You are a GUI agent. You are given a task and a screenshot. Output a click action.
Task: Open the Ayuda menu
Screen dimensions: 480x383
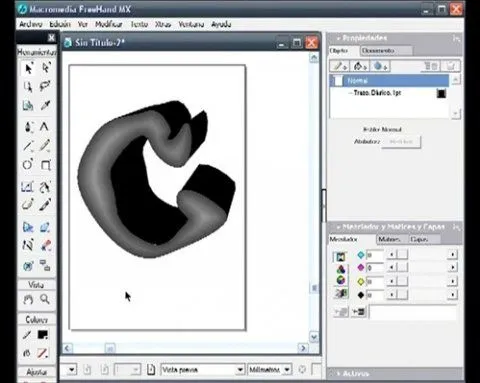click(x=221, y=24)
